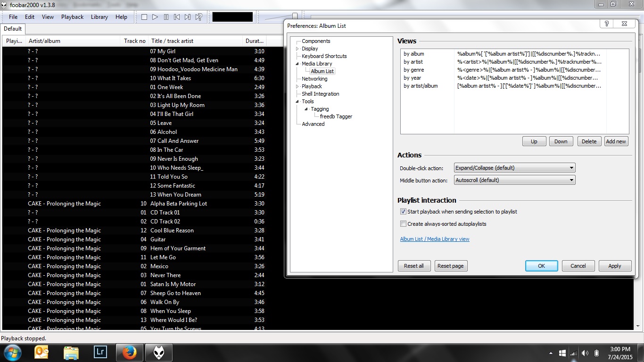Select Components in the preferences tree

click(316, 41)
